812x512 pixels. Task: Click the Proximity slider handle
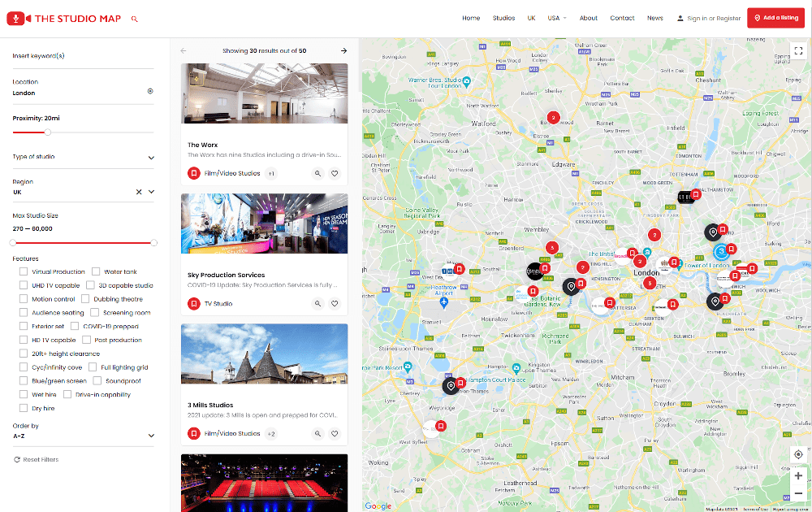click(x=48, y=132)
